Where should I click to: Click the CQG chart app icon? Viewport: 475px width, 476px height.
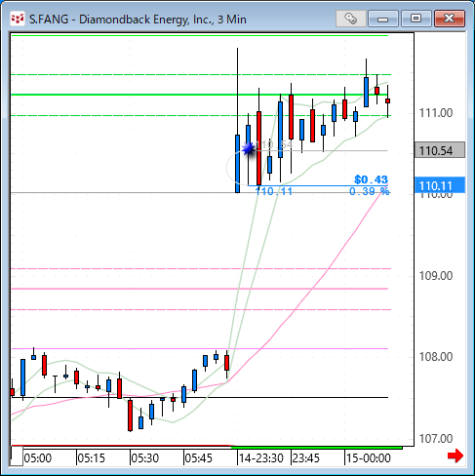pyautogui.click(x=18, y=19)
